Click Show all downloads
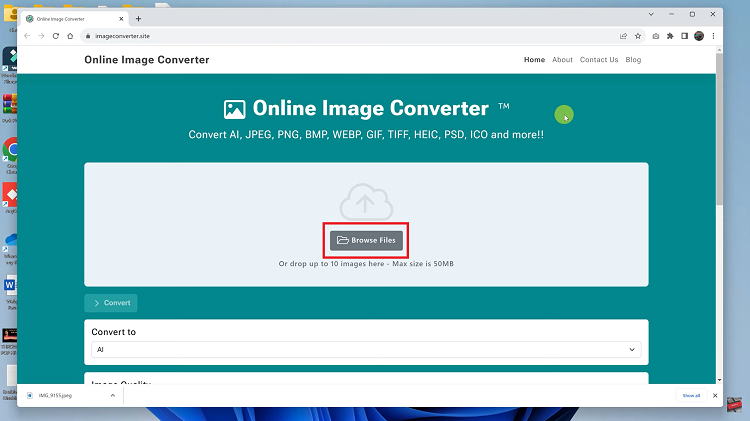 pyautogui.click(x=691, y=396)
